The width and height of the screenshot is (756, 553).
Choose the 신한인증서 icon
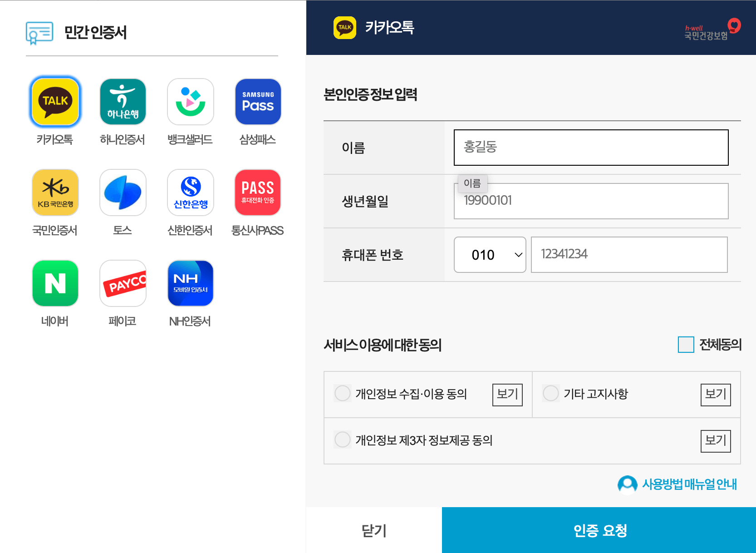click(x=190, y=192)
